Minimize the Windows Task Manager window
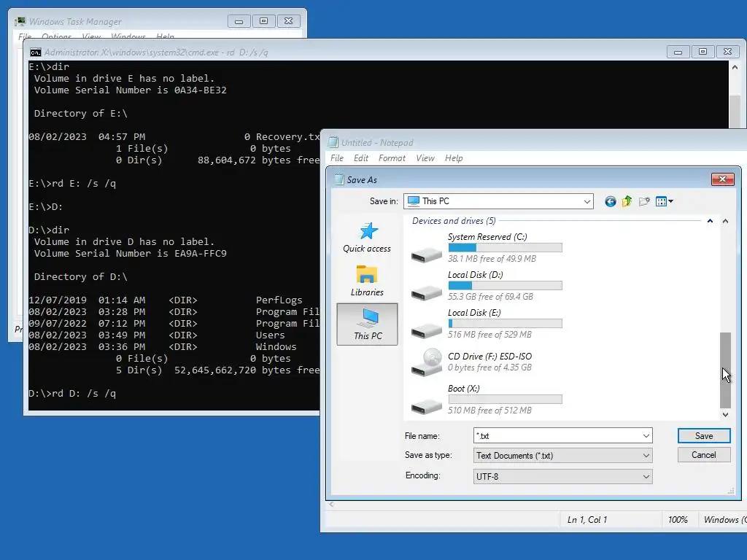The image size is (747, 560). click(239, 21)
